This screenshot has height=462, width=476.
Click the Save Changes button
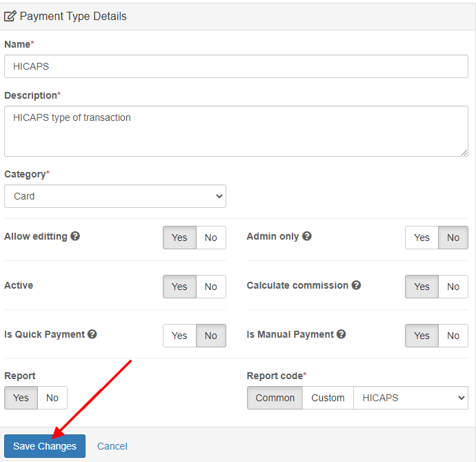(x=45, y=446)
